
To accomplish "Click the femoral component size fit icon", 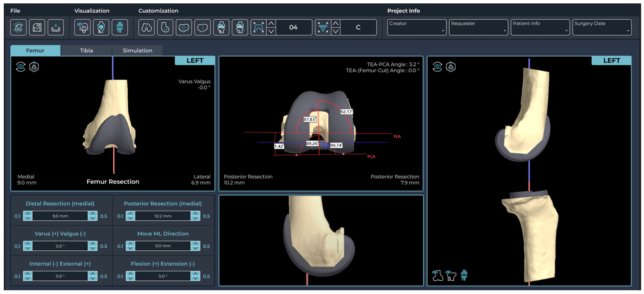I will tap(258, 27).
